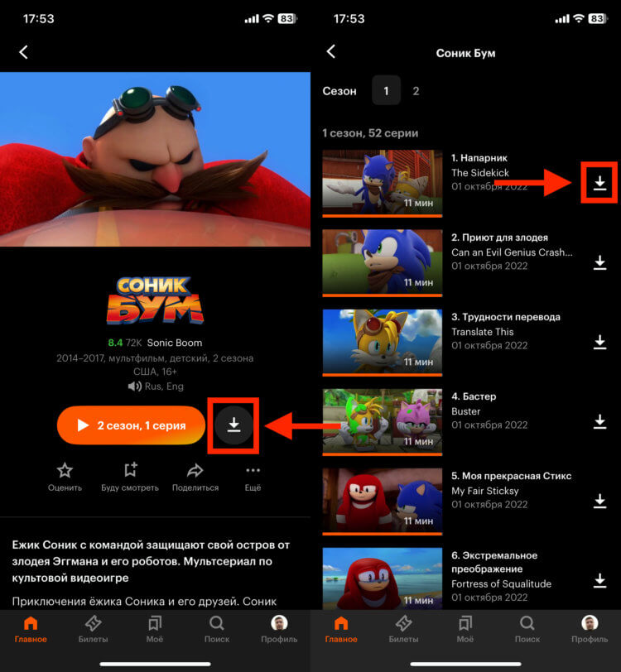Image resolution: width=621 pixels, height=672 pixels.
Task: Open thumbnail of episode Напарник
Action: coord(382,183)
